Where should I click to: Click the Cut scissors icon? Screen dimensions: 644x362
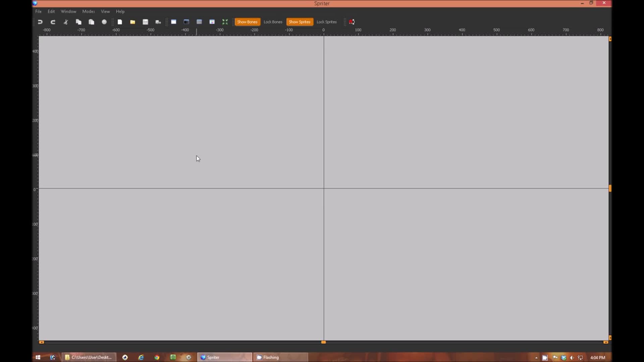(66, 22)
